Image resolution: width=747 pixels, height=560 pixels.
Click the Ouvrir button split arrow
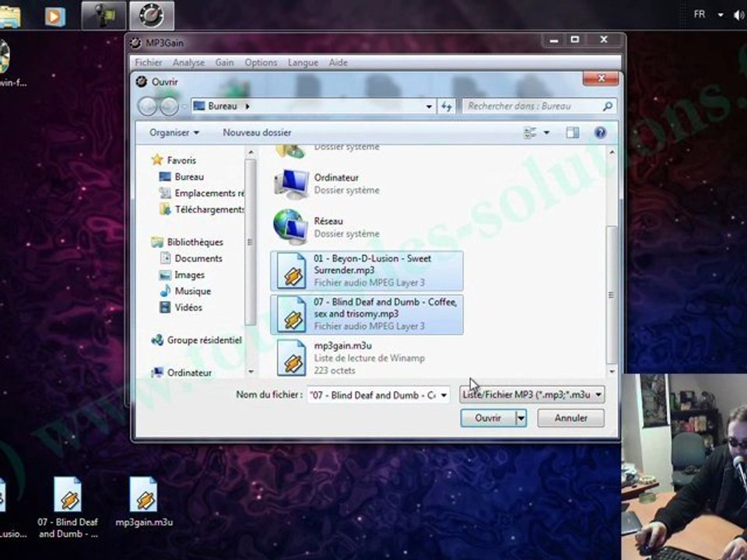(x=521, y=418)
